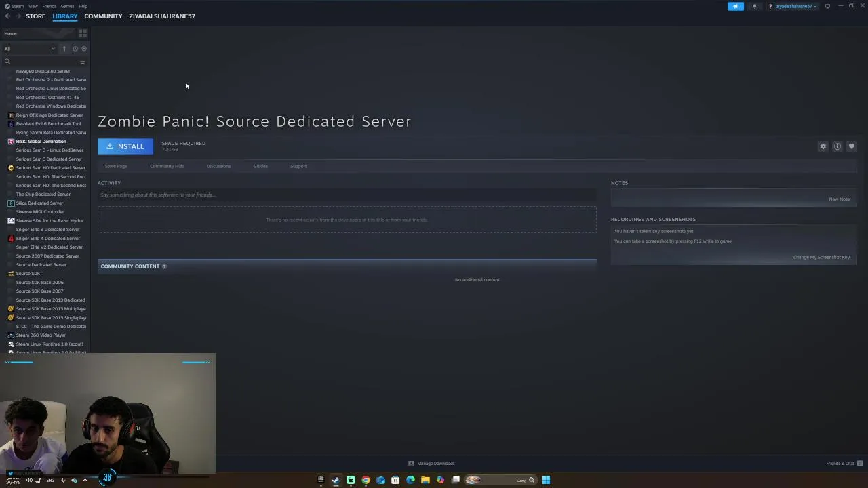
Task: Open the Steam menu
Action: pos(18,6)
